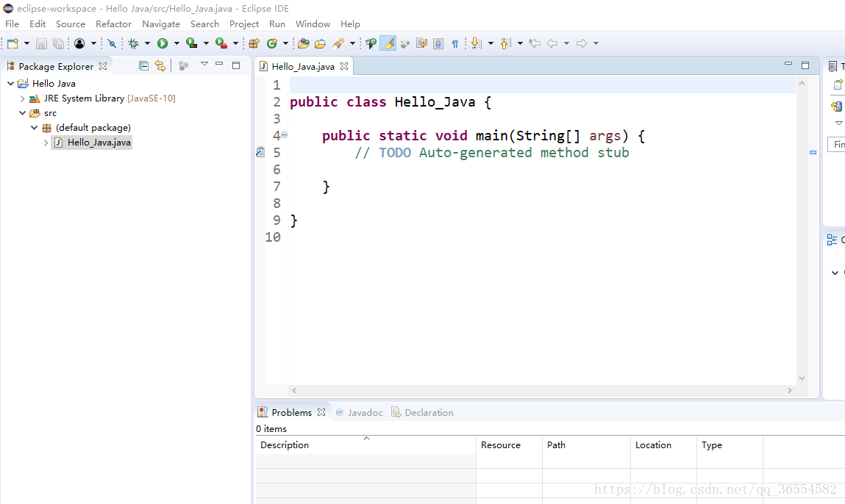This screenshot has width=845, height=504.
Task: Click the Run External Tools icon
Action: click(221, 43)
